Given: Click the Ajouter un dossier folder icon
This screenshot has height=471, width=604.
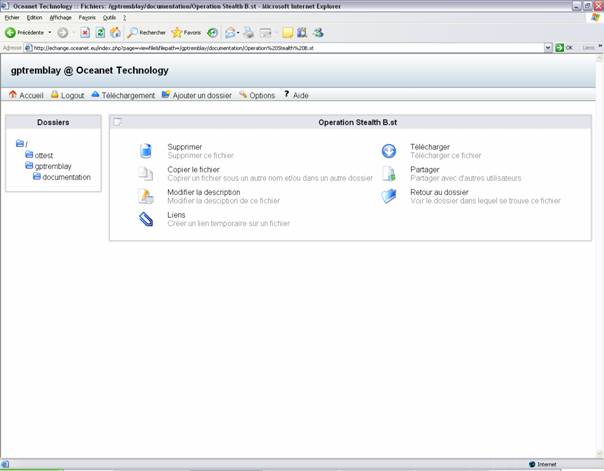Looking at the screenshot, I should click(166, 94).
